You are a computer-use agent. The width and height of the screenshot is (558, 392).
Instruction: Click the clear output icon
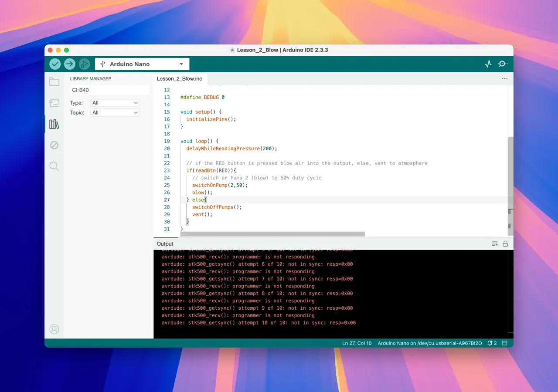(495, 244)
